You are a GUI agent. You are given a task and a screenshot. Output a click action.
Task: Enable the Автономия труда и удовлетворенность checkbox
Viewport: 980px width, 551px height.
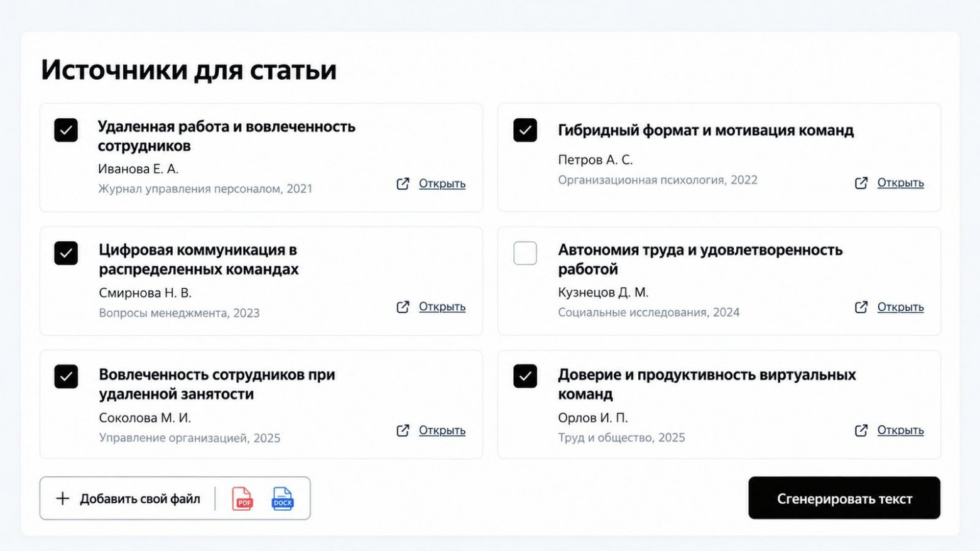click(x=525, y=253)
